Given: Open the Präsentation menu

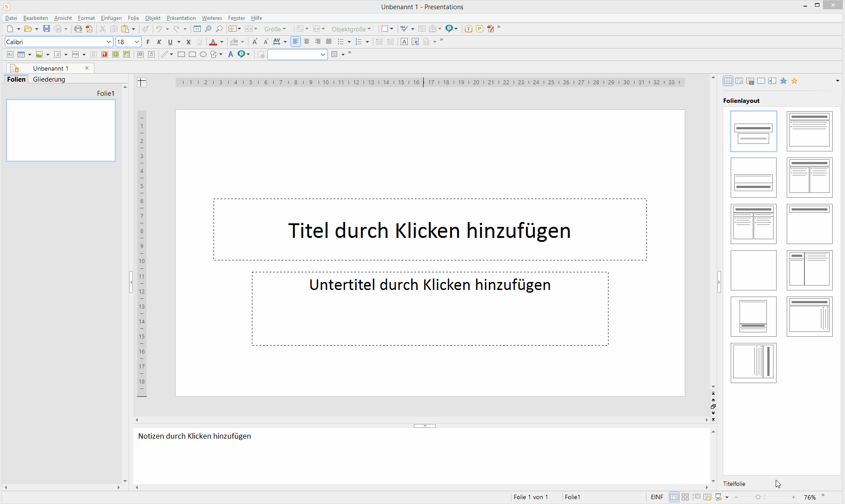Looking at the screenshot, I should tap(181, 18).
